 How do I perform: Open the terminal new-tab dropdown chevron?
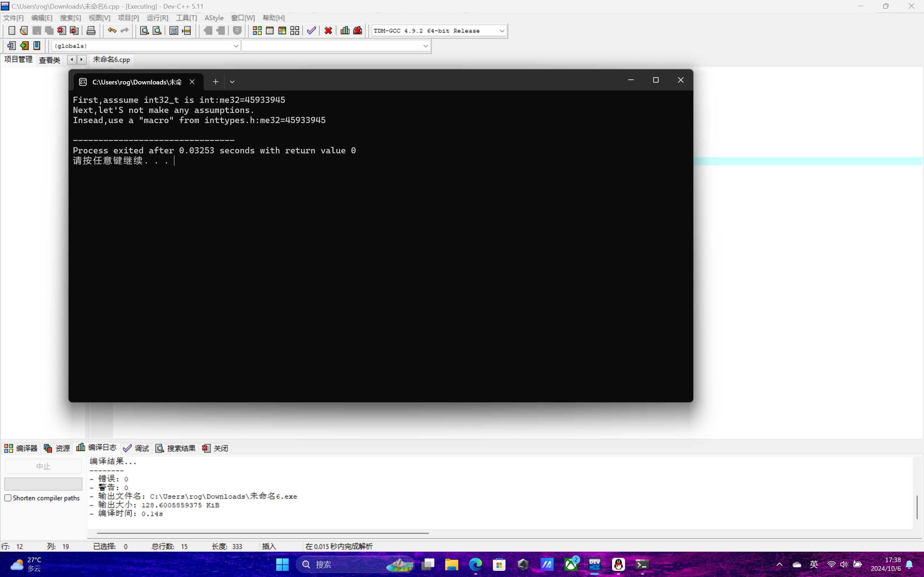pos(232,82)
